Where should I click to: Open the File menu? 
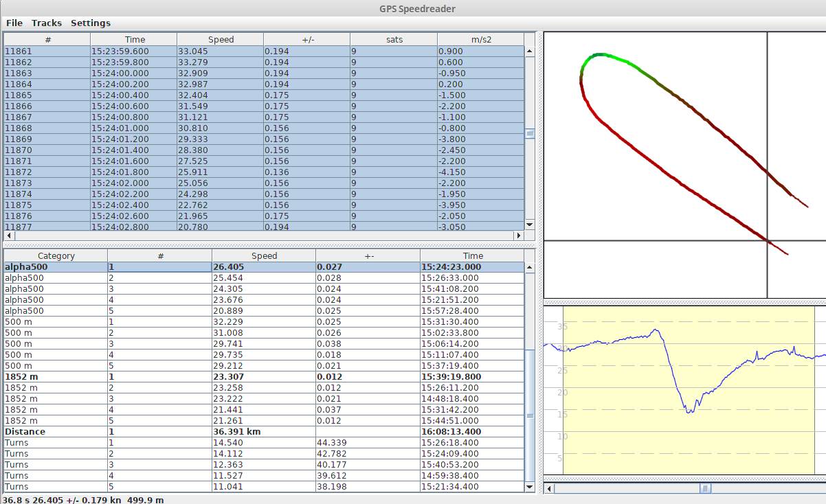14,23
